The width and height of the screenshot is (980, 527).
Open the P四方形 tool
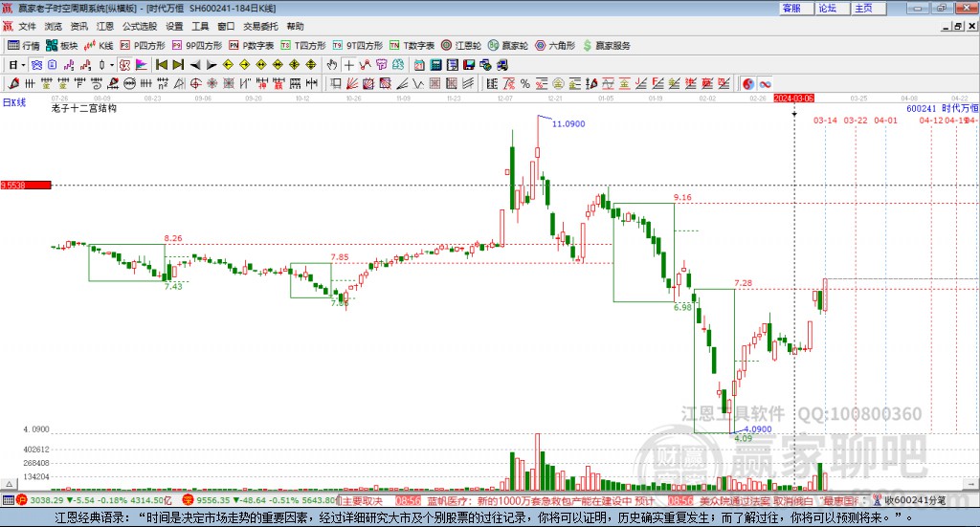coord(143,46)
